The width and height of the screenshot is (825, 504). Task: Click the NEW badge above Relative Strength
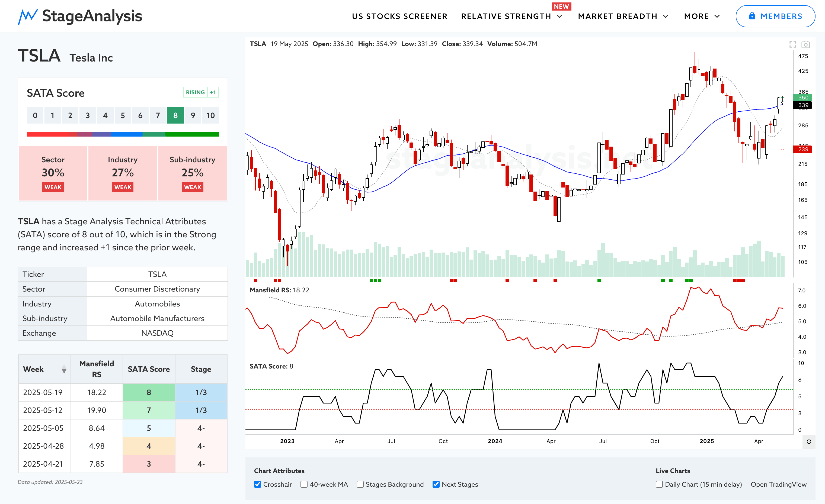coord(561,6)
